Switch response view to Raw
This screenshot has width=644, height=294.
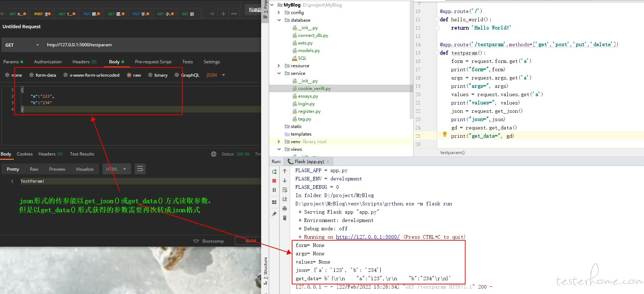coord(34,169)
